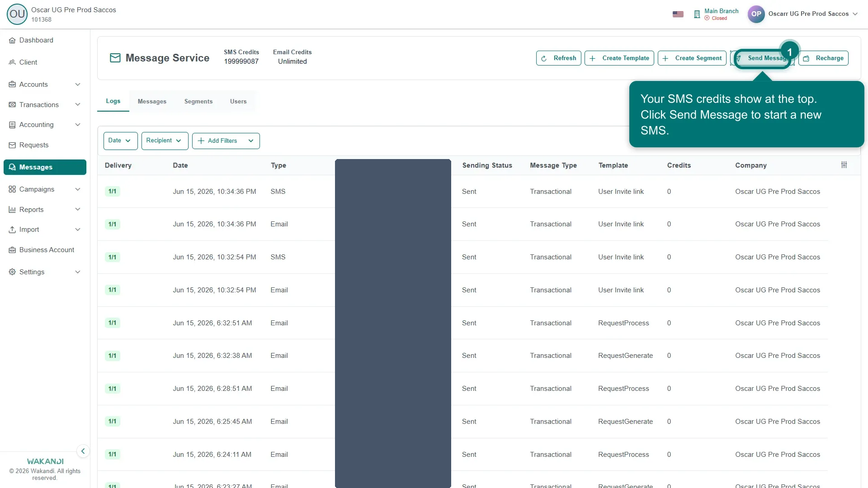Switch to the Users tab
Viewport: 868px width, 488px height.
click(238, 102)
